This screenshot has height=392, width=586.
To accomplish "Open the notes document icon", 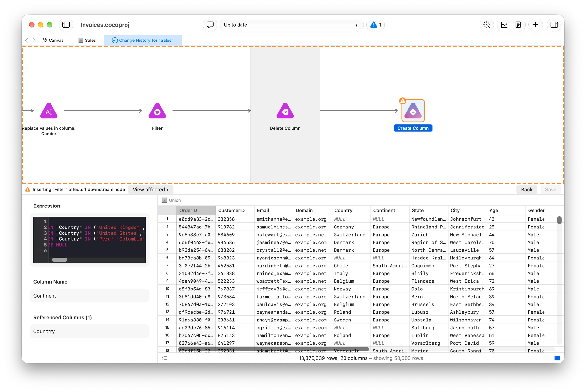I will pyautogui.click(x=518, y=25).
